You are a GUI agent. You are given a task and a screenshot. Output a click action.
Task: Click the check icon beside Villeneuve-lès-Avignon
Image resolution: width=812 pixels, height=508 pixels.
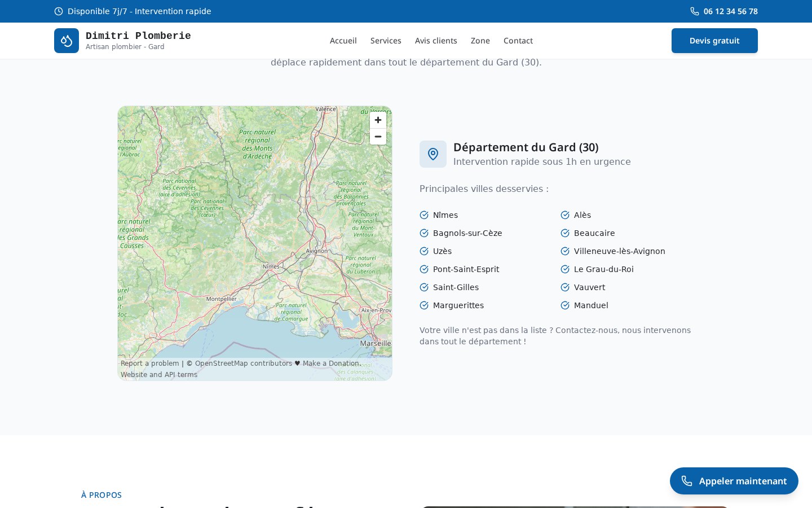coord(565,251)
